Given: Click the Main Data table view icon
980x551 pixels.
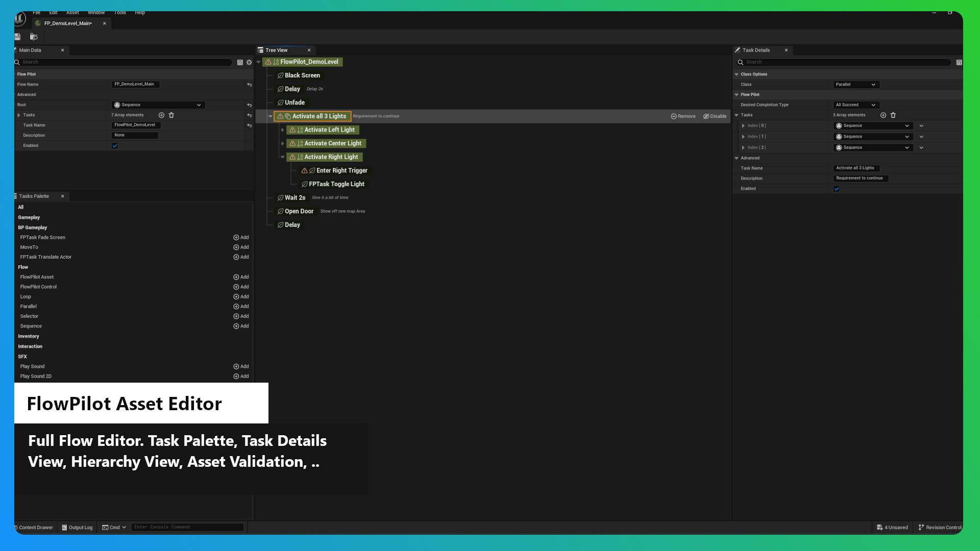Looking at the screenshot, I should [240, 62].
